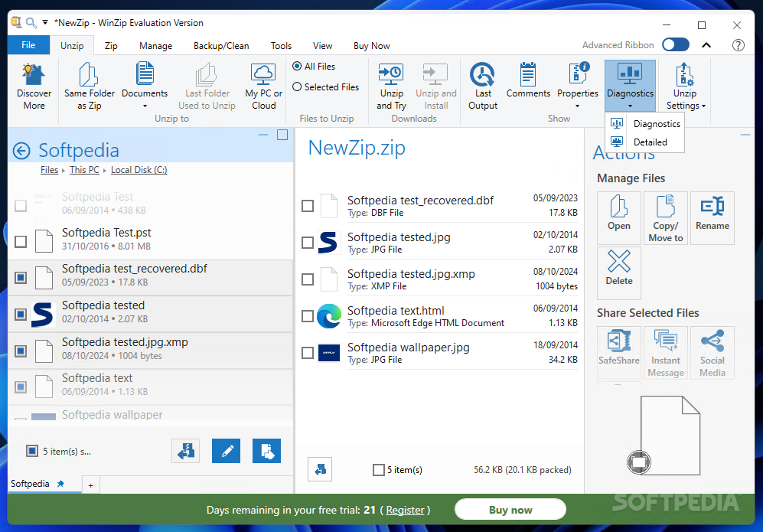
Task: Click the Buy now button
Action: coord(510,510)
